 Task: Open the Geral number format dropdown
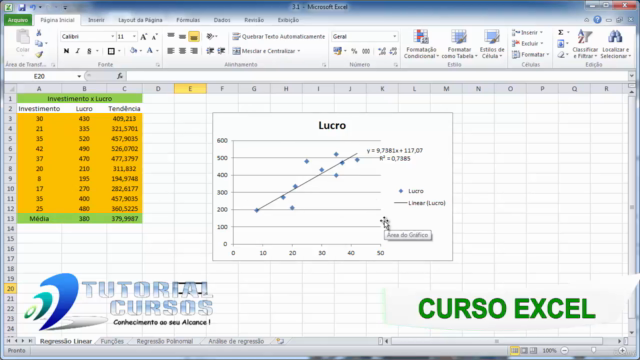394,36
